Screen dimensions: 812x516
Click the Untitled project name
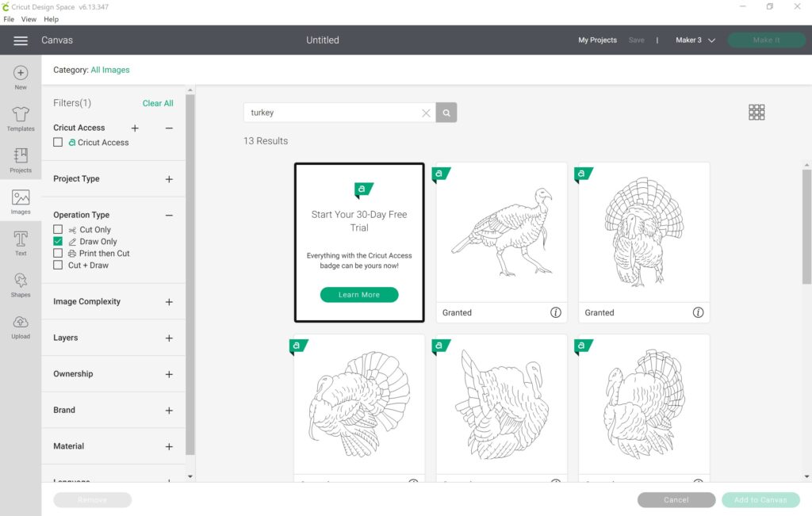click(x=323, y=40)
